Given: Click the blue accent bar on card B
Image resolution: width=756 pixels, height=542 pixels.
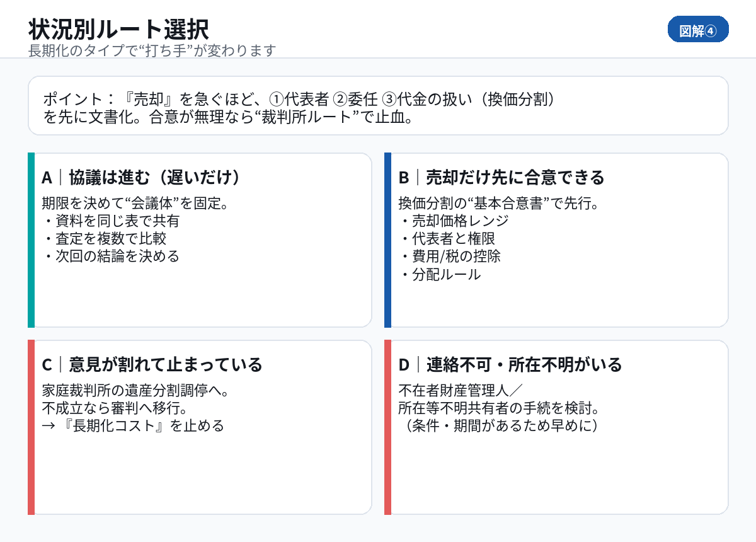Looking at the screenshot, I should (388, 240).
